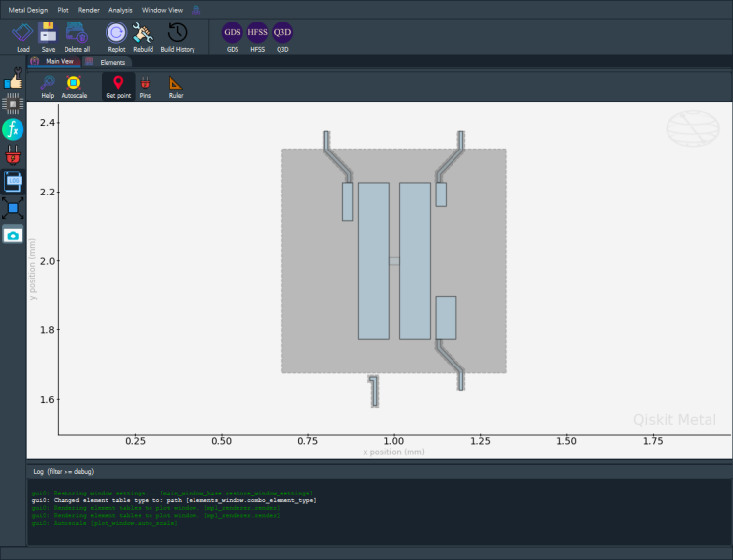Image resolution: width=733 pixels, height=560 pixels.
Task: Click the 'Restoring window settings' log line
Action: 172,494
